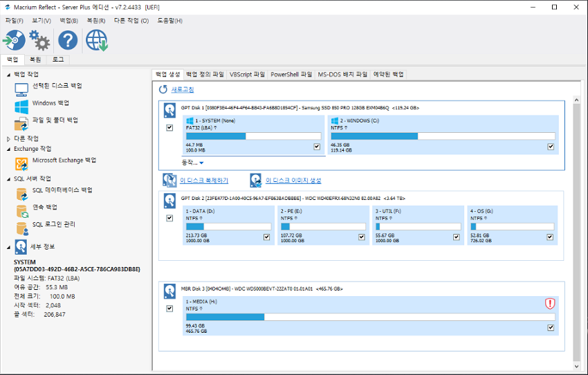Switch to the 예약된 백업 tab

click(388, 74)
